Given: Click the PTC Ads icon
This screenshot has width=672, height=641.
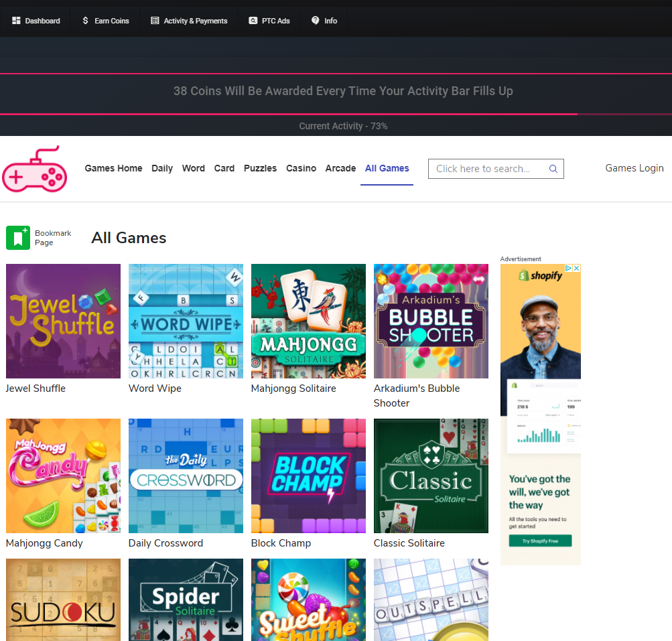Looking at the screenshot, I should point(253,21).
